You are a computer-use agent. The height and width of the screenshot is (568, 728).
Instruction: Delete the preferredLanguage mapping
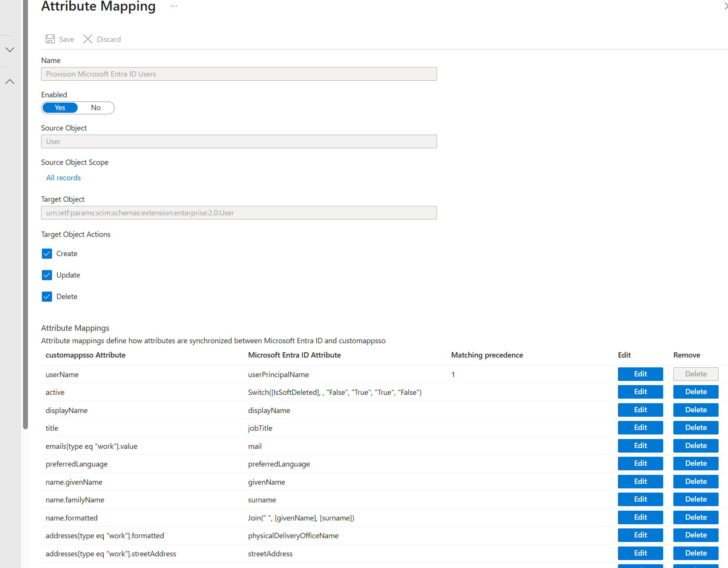tap(696, 464)
